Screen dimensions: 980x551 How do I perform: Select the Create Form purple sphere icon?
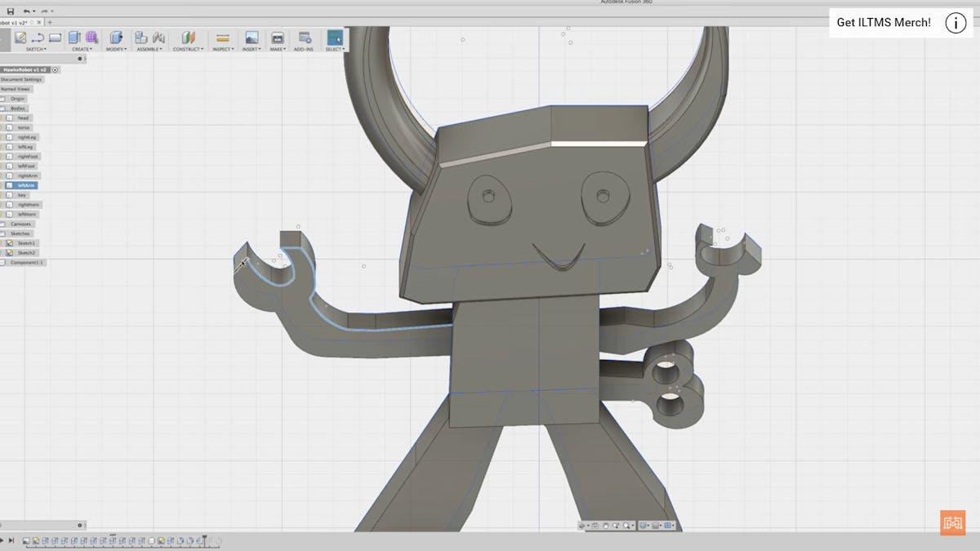click(91, 38)
